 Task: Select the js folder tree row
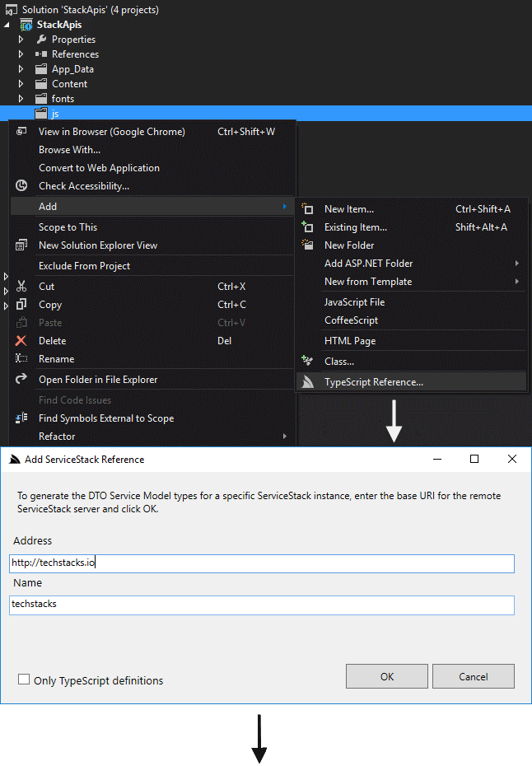point(266,114)
